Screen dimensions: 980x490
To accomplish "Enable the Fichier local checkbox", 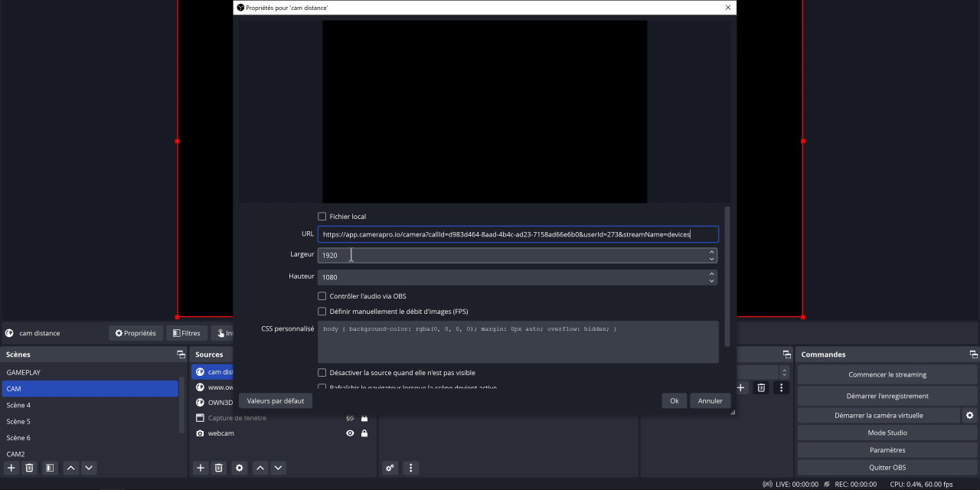I will point(322,217).
